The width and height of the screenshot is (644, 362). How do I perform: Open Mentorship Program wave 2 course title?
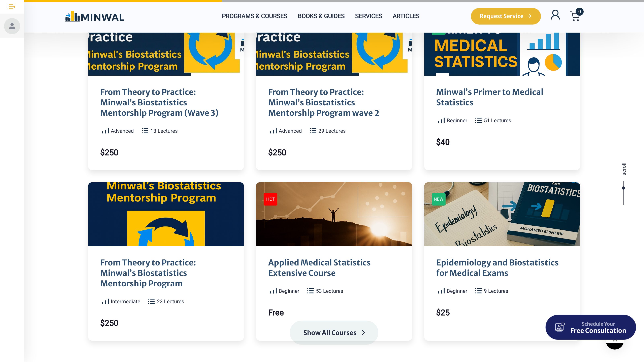[323, 102]
